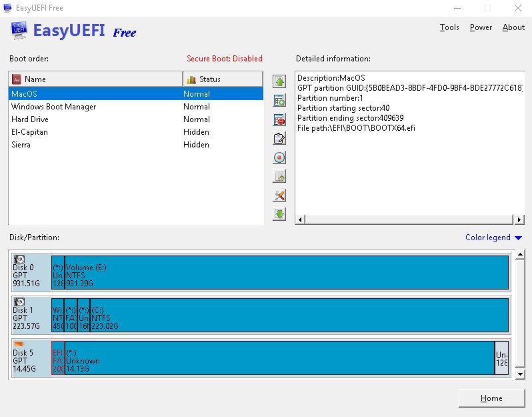
Task: Open the Tools menu
Action: 449,27
